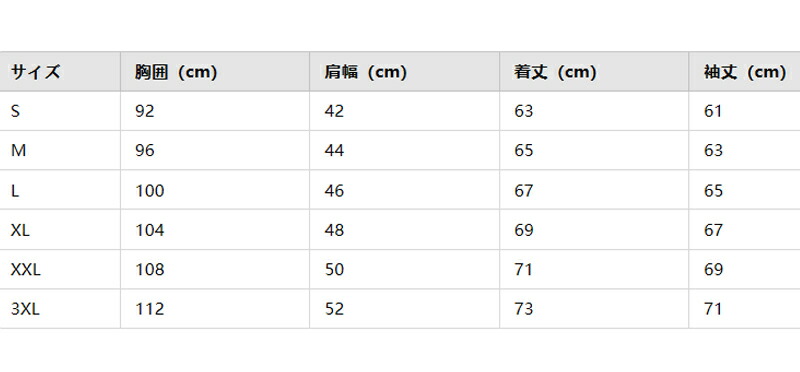
Task: Click the 袖丈（cm）column header
Action: pyautogui.click(x=744, y=72)
